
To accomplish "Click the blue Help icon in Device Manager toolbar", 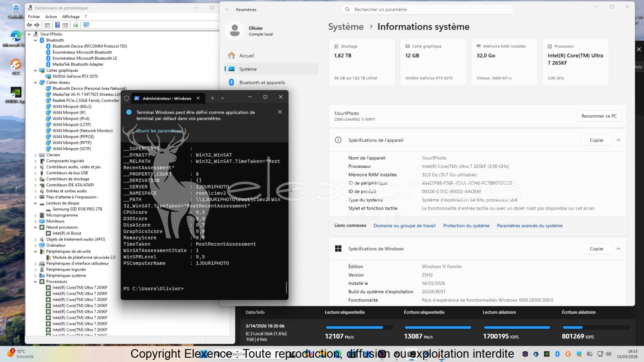I will point(57,25).
